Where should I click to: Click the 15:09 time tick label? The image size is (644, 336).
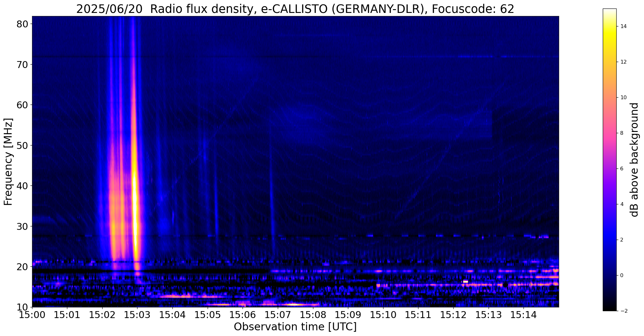(x=348, y=315)
